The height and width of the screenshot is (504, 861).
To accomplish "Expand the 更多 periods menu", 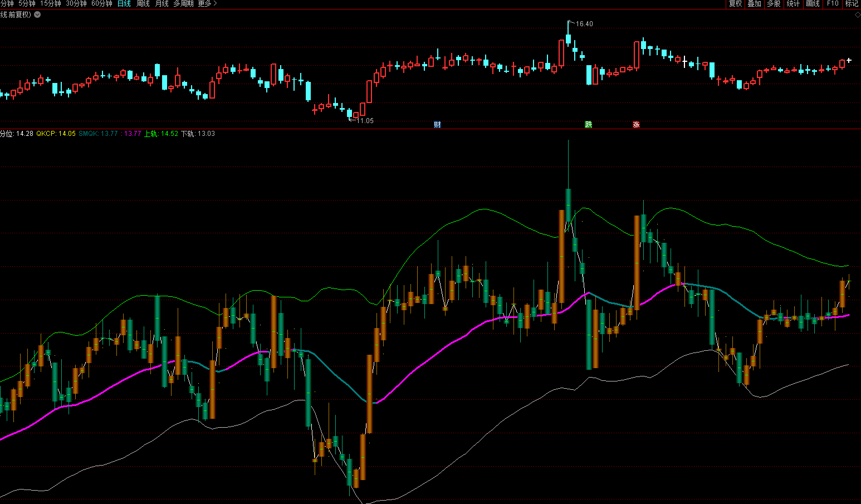I will (x=207, y=4).
